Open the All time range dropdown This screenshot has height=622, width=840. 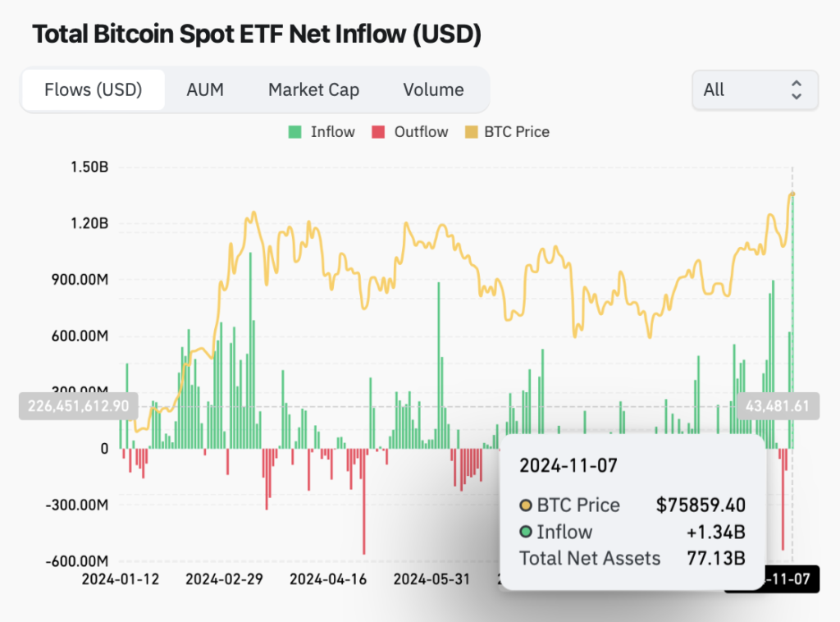[755, 90]
